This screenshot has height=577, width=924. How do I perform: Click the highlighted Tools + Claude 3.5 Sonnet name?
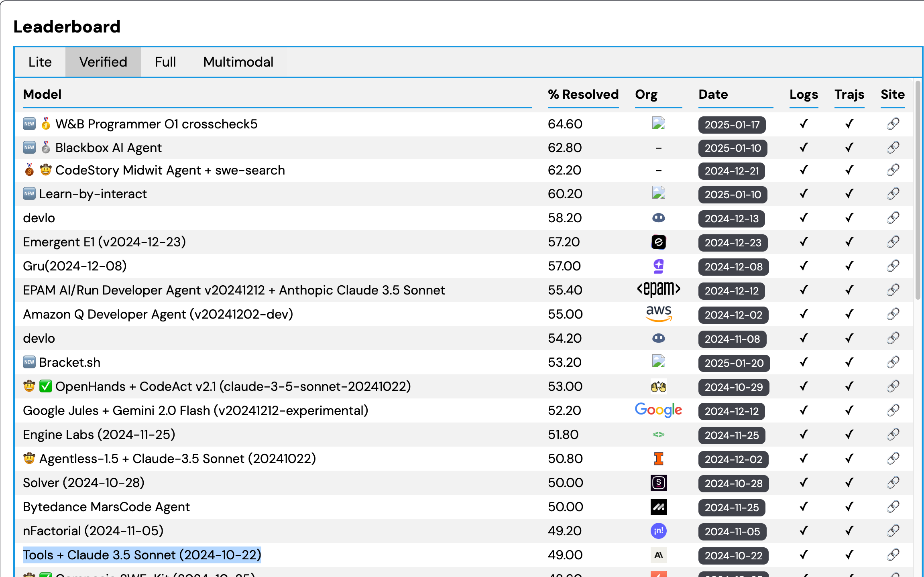[x=142, y=555]
